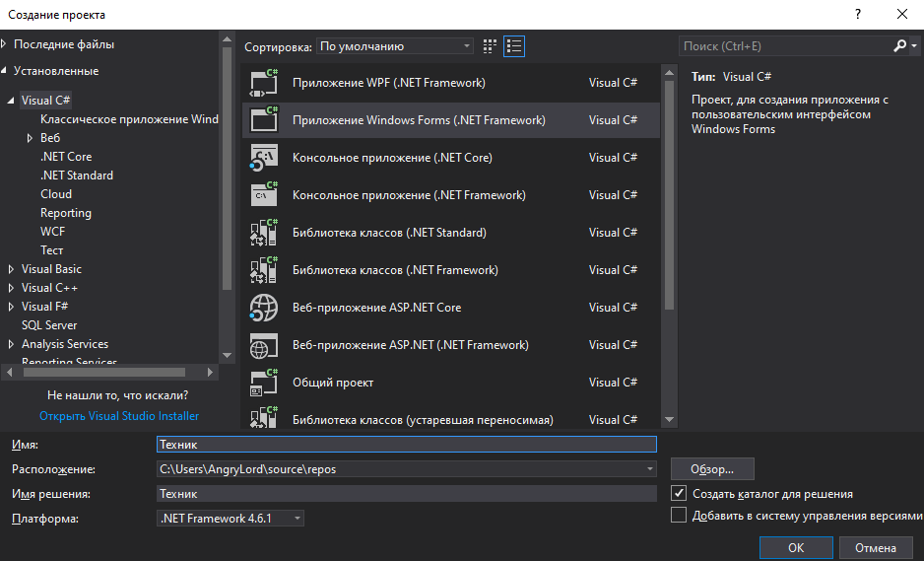The image size is (924, 561).
Task: Select Библиотека классов (.NET Framework) template
Action: tap(451, 269)
